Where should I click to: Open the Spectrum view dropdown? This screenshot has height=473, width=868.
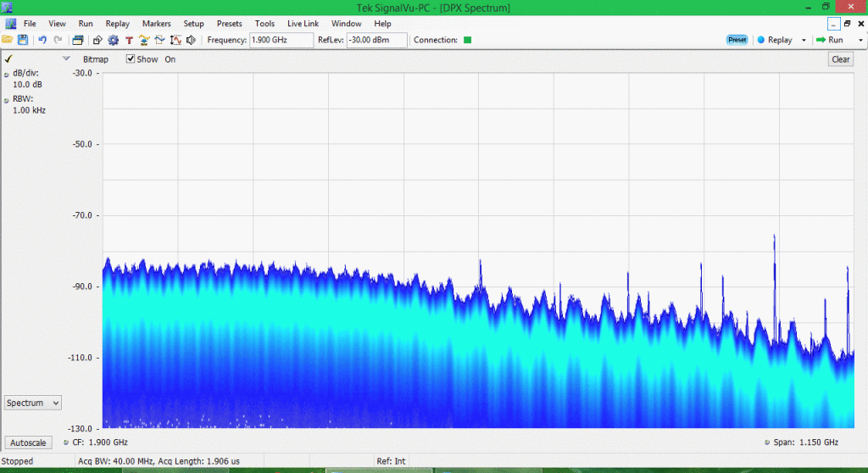pos(33,403)
